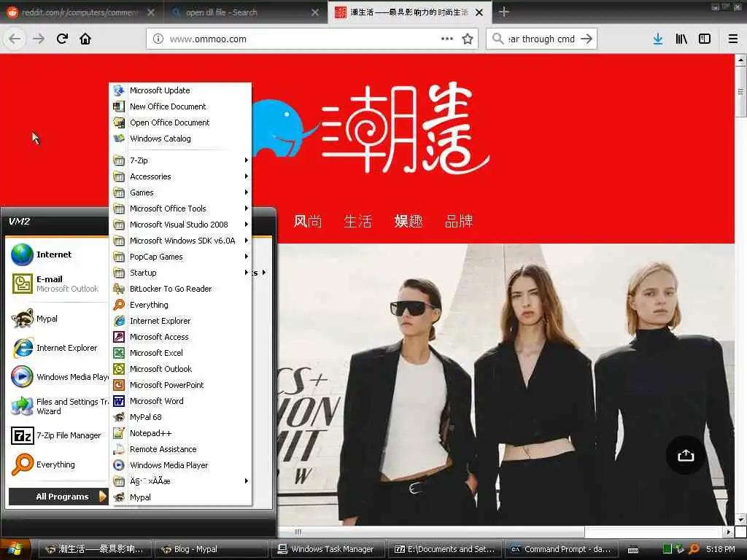Open E-mail Microsoft Outlook pinned item
Screen dimensions: 747x560
coord(58,284)
